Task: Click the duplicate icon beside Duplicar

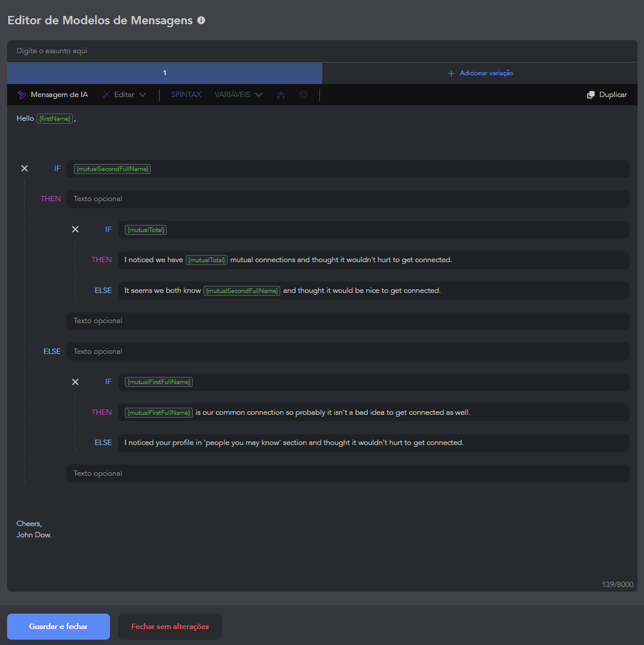Action: click(x=591, y=95)
